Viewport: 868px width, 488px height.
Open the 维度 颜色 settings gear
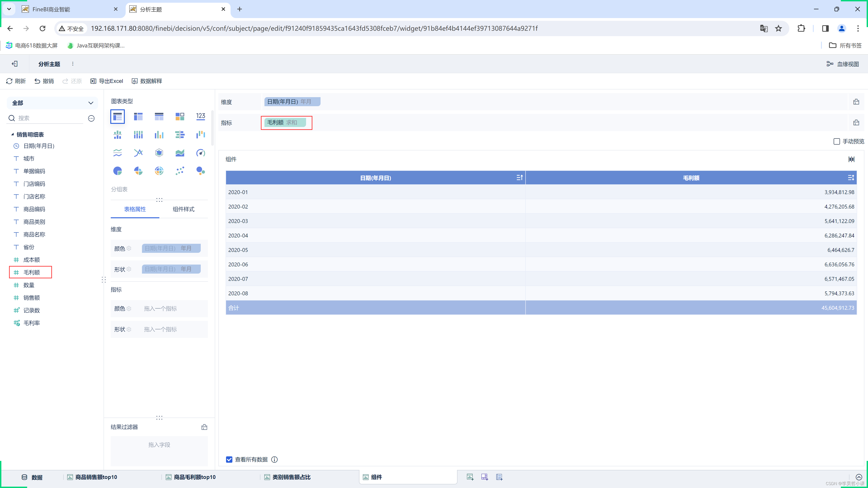tap(129, 249)
